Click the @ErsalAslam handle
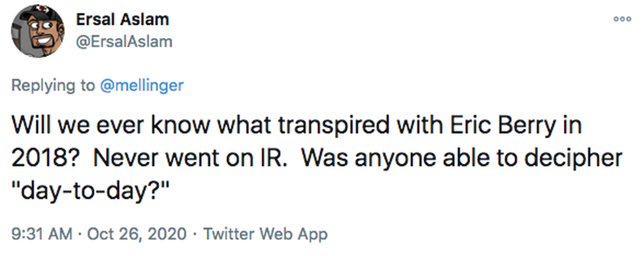This screenshot has height=256, width=644. 124,41
